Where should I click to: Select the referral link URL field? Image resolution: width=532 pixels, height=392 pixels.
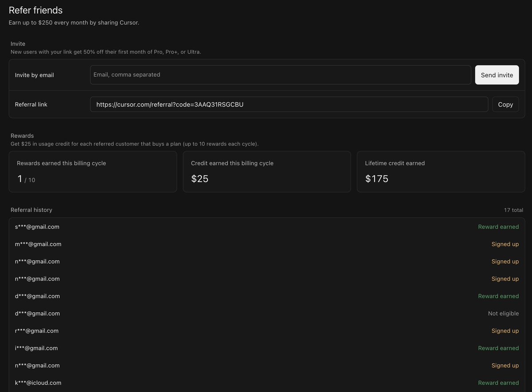[x=289, y=105]
